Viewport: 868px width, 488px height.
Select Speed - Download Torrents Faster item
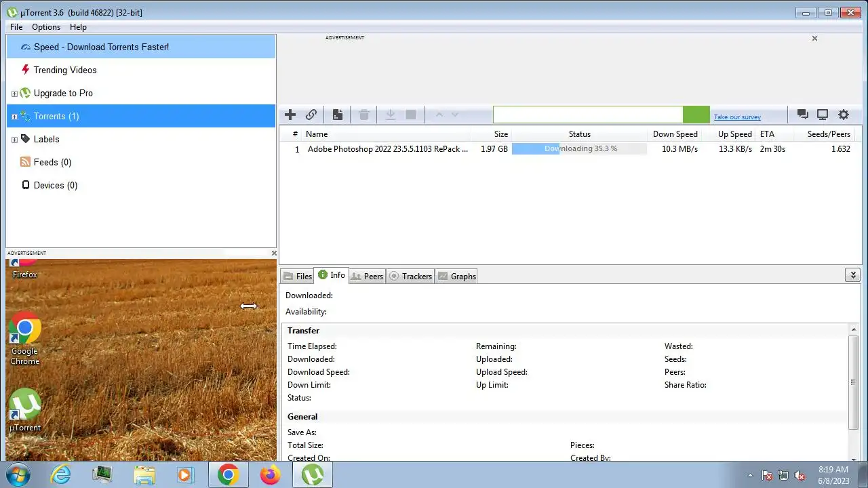pyautogui.click(x=141, y=47)
